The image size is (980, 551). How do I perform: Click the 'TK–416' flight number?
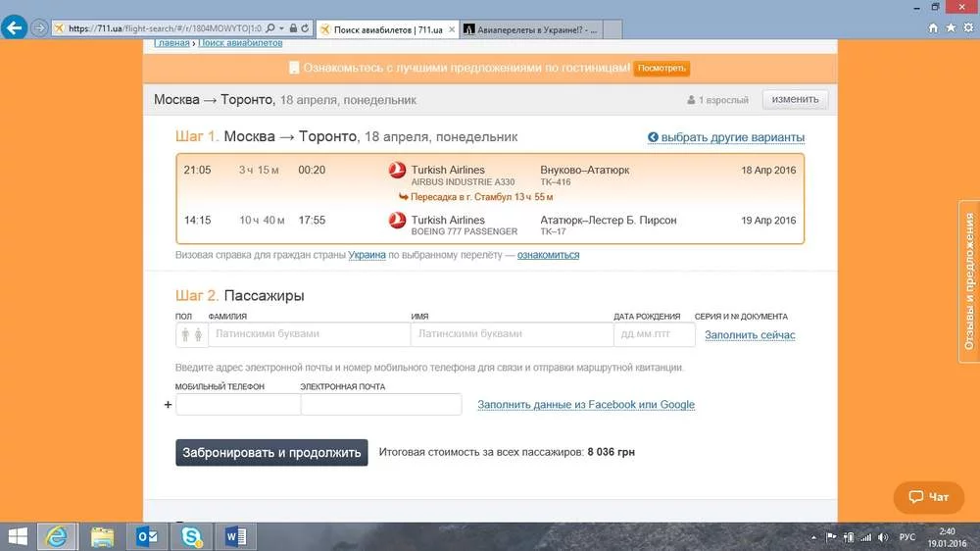tap(556, 182)
